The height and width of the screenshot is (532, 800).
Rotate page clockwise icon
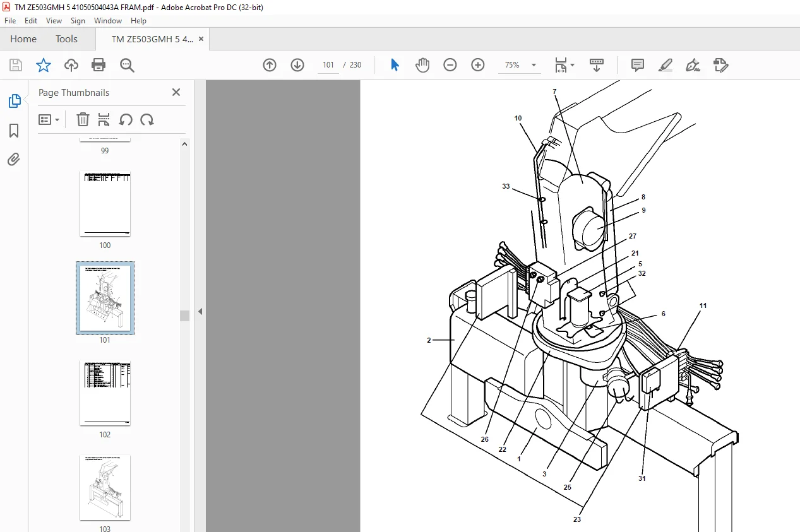[x=147, y=119]
